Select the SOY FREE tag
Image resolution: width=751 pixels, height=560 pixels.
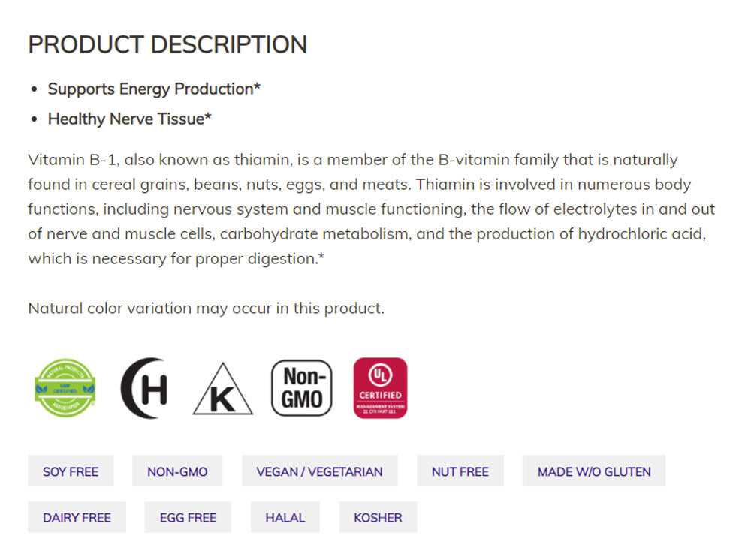click(71, 471)
